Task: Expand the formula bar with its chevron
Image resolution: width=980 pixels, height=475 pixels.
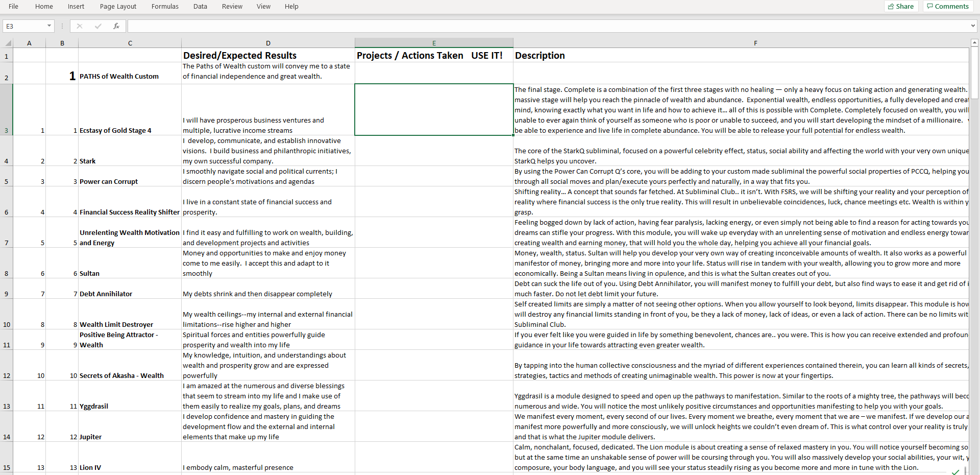Action: point(973,26)
